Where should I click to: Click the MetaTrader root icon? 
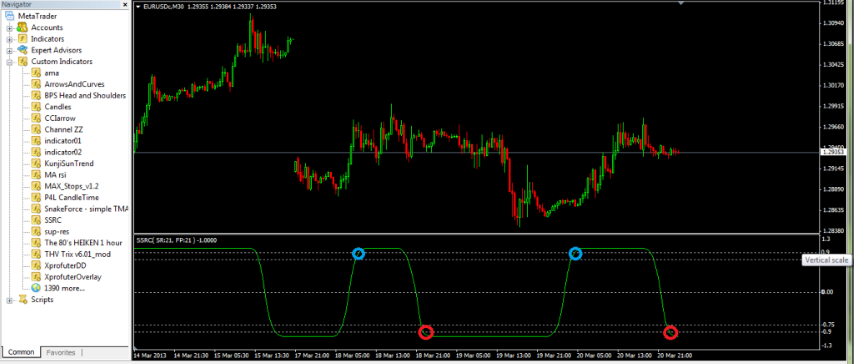click(9, 16)
